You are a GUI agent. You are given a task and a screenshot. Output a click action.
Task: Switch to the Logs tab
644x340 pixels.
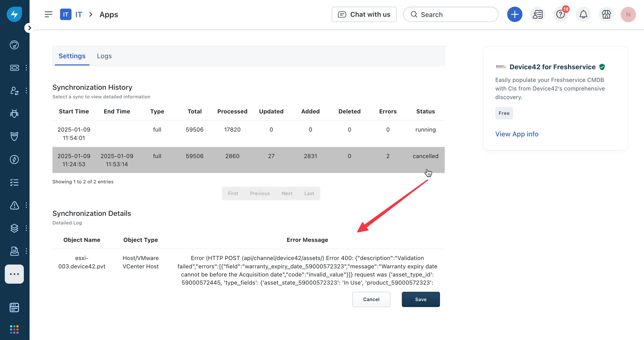coord(104,56)
